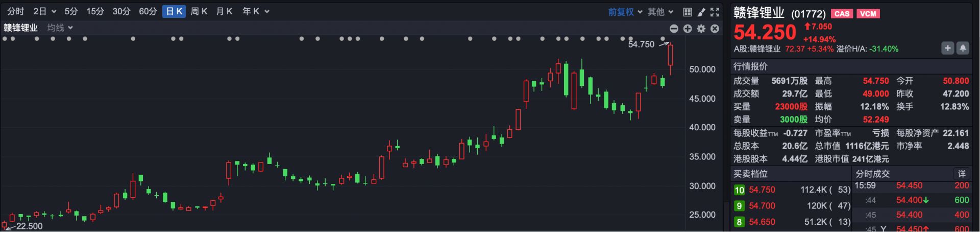
Task: Zoom in chart with plus icon
Action: coord(688,29)
